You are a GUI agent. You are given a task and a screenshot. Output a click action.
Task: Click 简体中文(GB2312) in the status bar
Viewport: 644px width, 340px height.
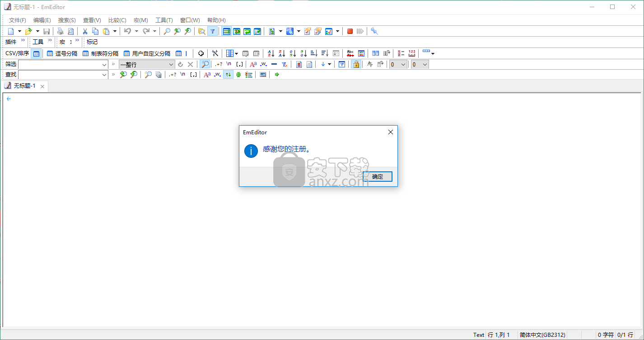(x=542, y=335)
